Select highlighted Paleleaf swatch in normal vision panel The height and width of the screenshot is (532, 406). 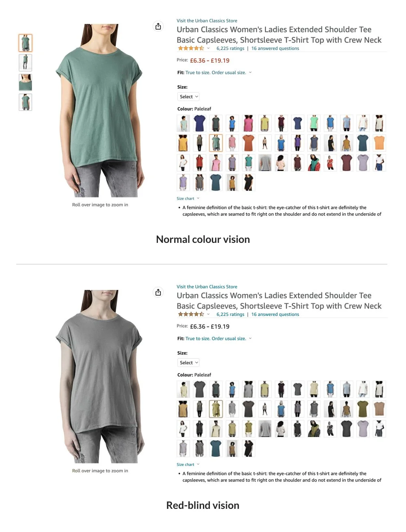point(216,143)
